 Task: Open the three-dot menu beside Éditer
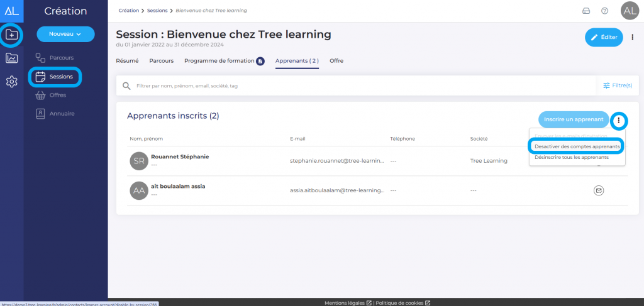point(633,37)
